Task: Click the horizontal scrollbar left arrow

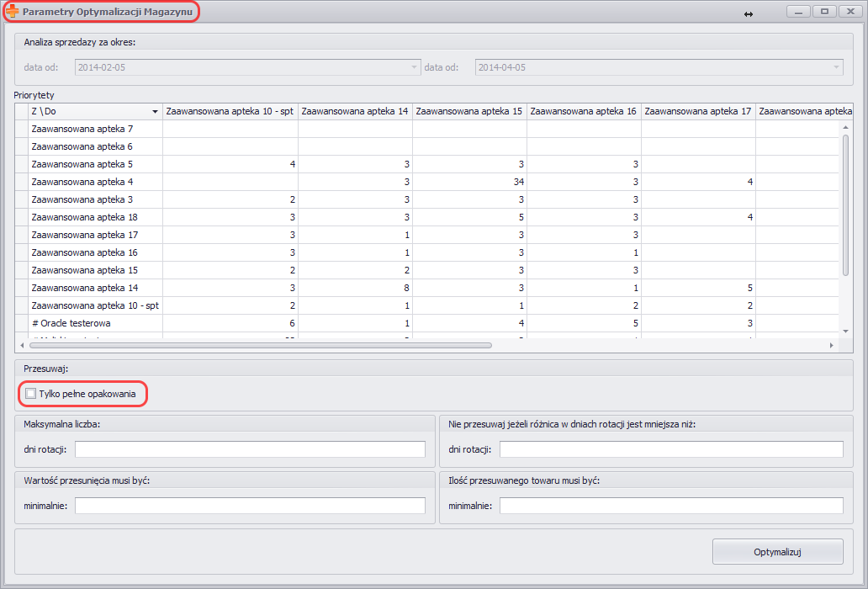Action: (23, 345)
